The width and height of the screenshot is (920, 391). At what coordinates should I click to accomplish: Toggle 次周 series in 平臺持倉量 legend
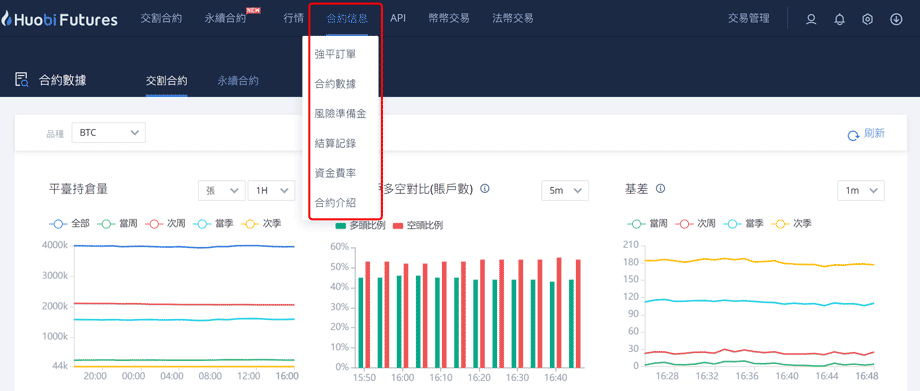tap(164, 224)
